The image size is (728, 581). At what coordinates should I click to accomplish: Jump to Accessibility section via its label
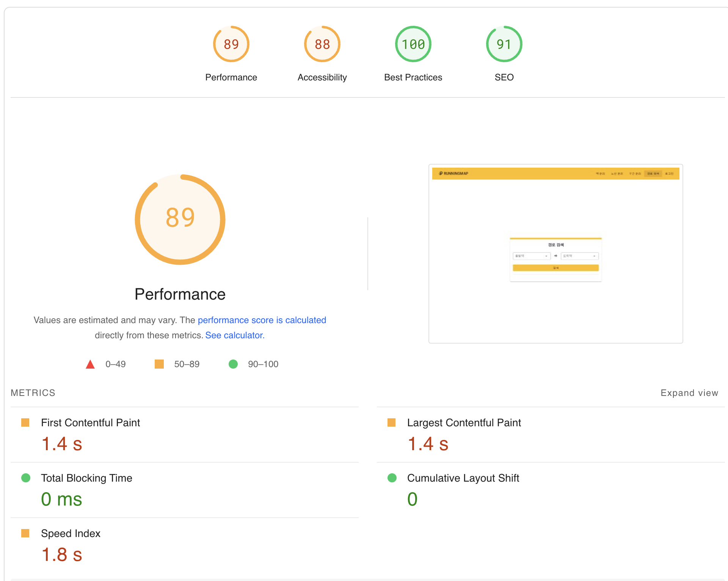point(322,77)
